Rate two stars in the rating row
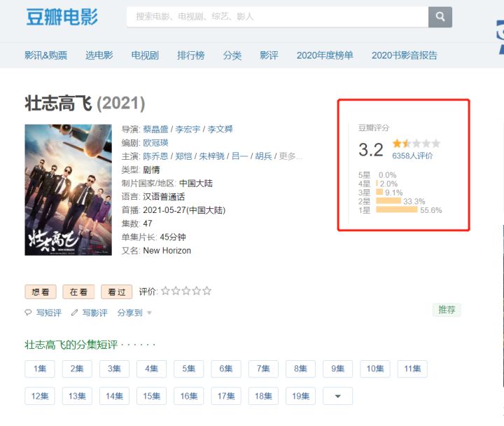The width and height of the screenshot is (504, 426). tap(176, 291)
